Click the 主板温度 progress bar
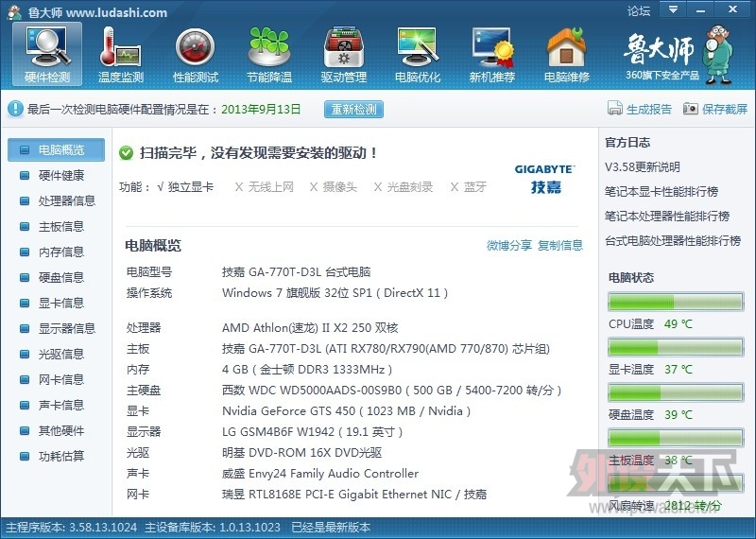Screen dimensions: 756x539 pos(676,438)
